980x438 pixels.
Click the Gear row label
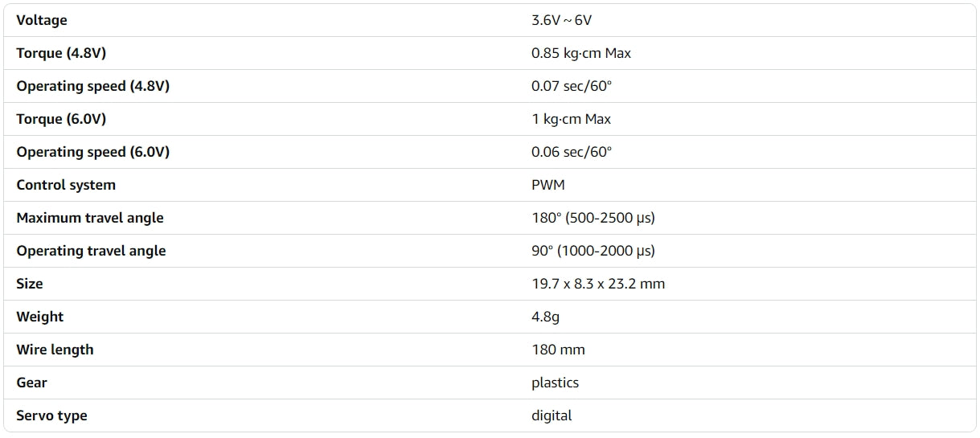(x=32, y=383)
